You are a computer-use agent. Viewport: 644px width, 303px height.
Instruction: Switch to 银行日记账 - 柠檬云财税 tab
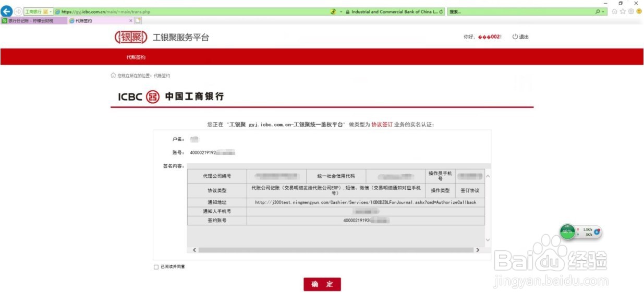pyautogui.click(x=34, y=21)
